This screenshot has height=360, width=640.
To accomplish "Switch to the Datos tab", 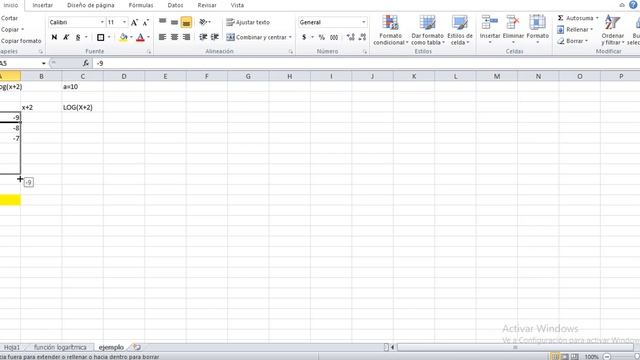I will pos(175,5).
